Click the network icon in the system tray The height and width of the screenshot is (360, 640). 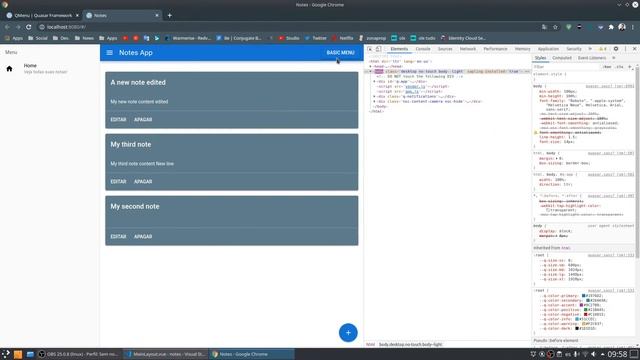pos(585,354)
